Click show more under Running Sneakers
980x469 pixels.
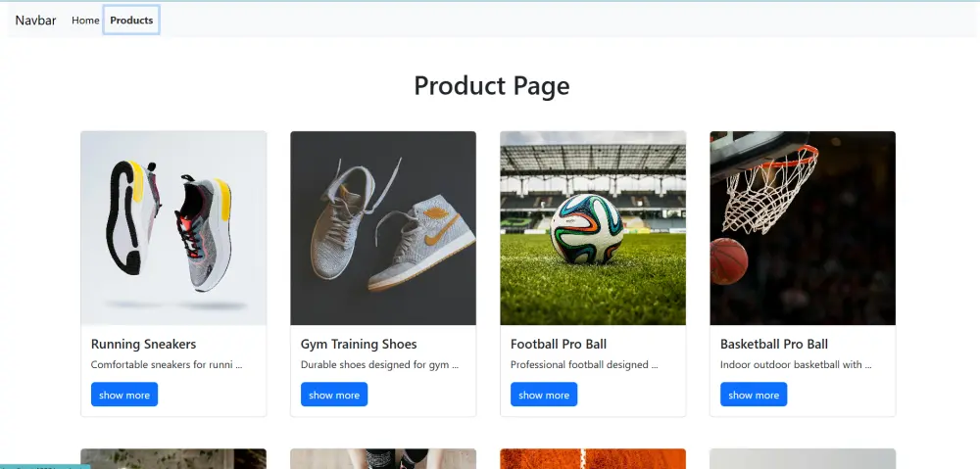[x=124, y=395]
